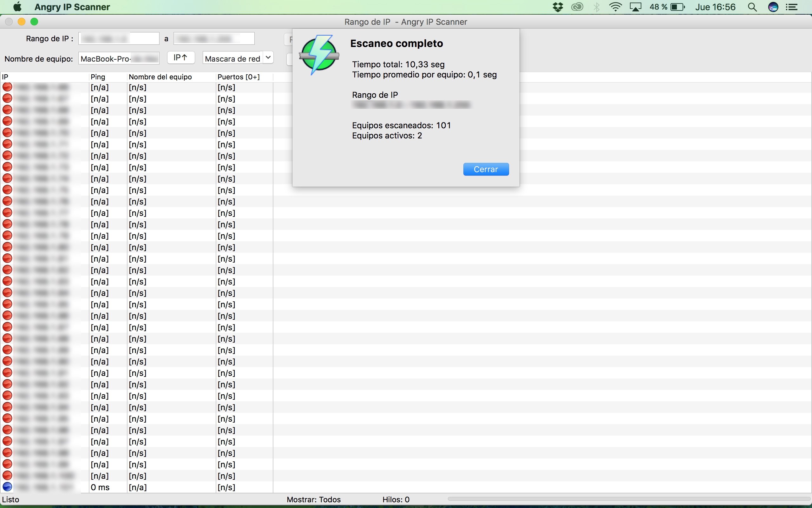This screenshot has width=812, height=508.
Task: Open the Creative Cloud menu bar icon
Action: pyautogui.click(x=577, y=7)
